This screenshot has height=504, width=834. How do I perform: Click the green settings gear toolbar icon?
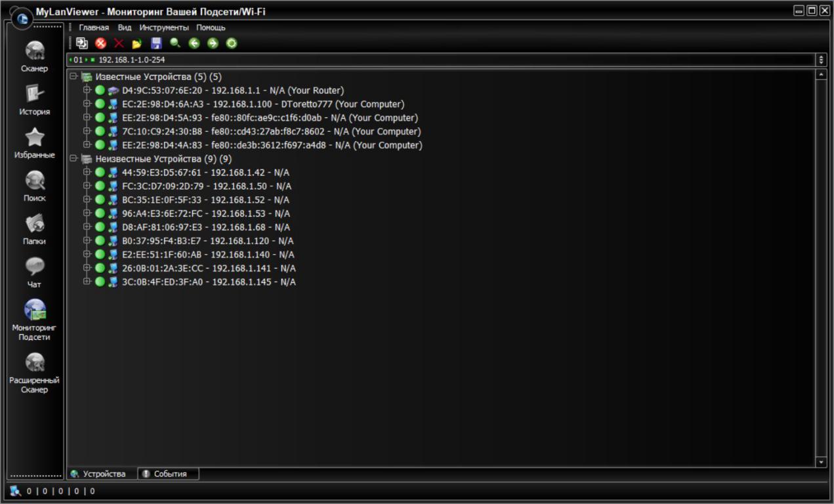[232, 43]
